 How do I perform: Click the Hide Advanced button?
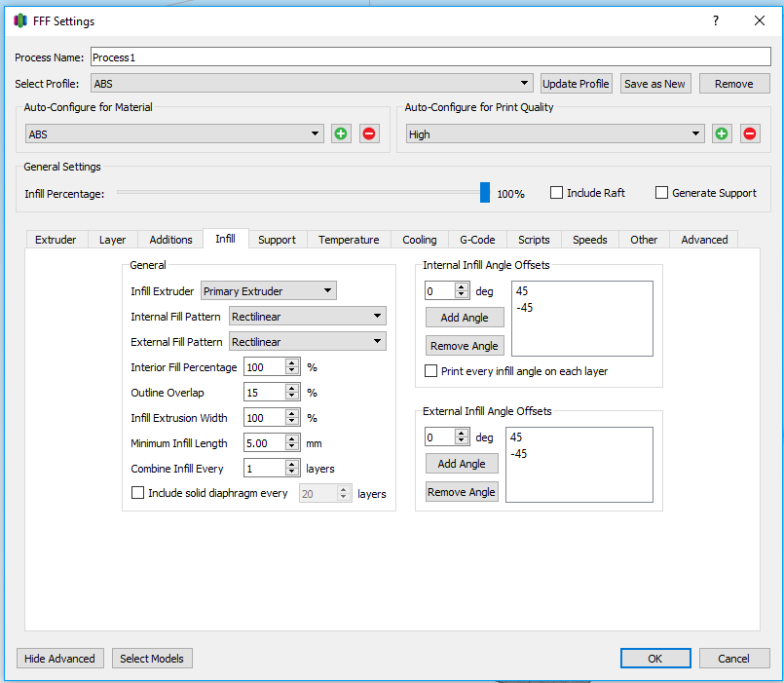(x=60, y=659)
